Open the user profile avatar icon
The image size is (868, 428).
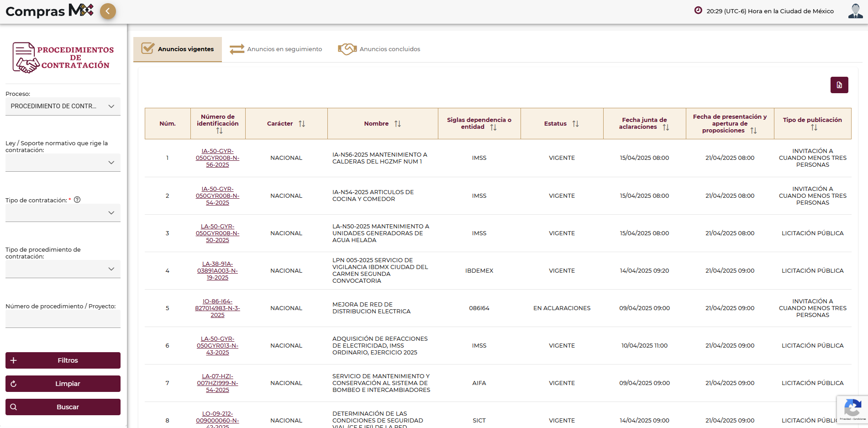(x=855, y=11)
